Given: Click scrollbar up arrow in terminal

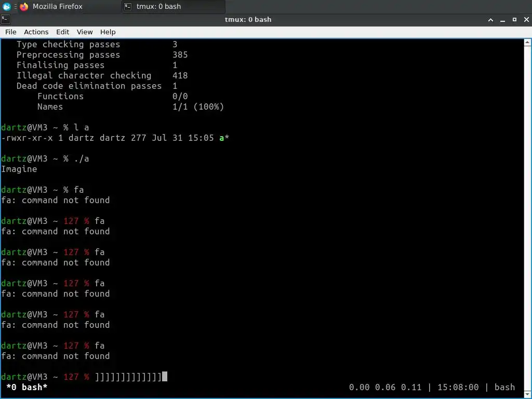Looking at the screenshot, I should pyautogui.click(x=527, y=43).
